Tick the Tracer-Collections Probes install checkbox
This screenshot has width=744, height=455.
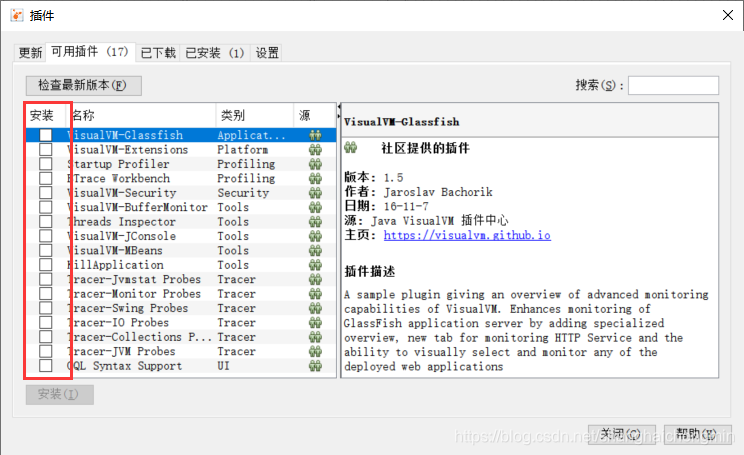46,337
